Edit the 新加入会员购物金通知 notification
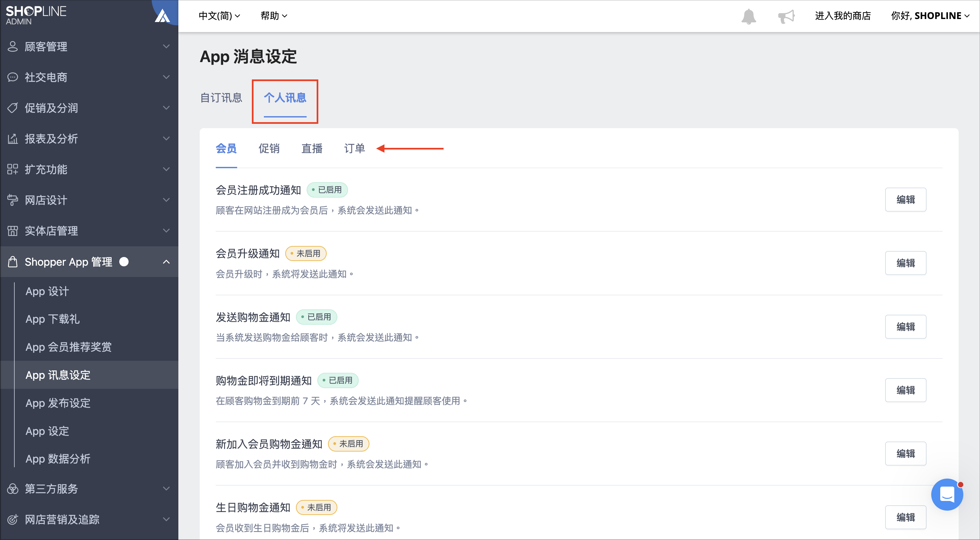 (906, 453)
